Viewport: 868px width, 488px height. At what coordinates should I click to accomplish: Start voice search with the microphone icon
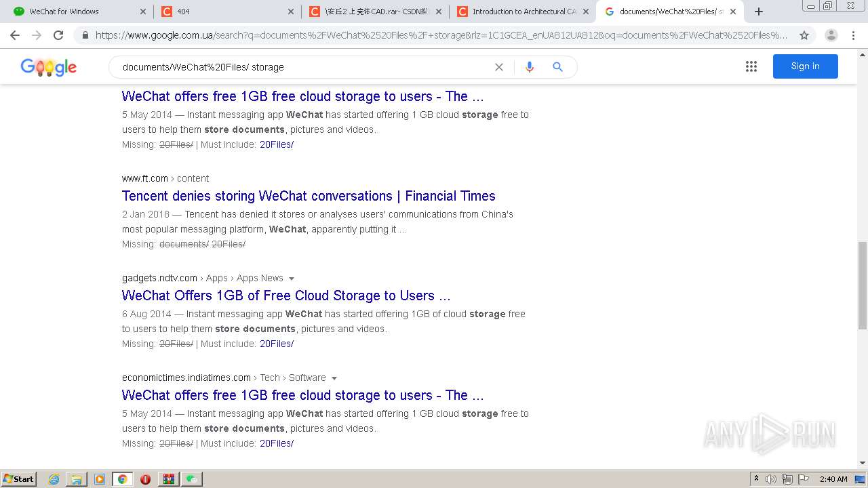point(530,67)
